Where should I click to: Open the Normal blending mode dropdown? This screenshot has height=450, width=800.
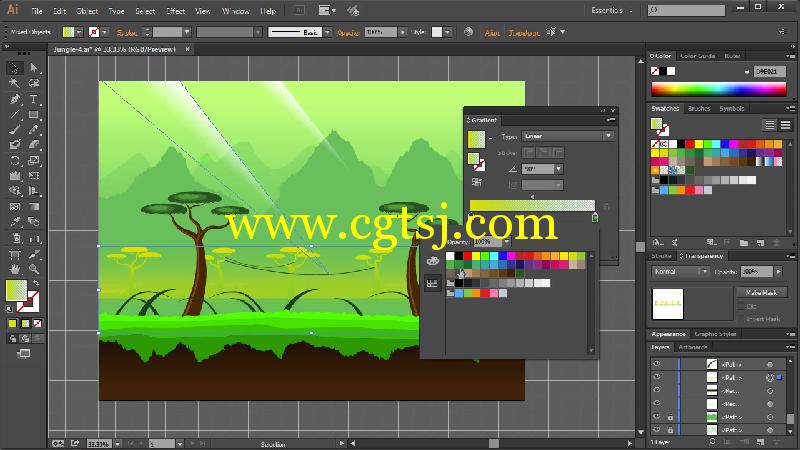click(x=680, y=272)
